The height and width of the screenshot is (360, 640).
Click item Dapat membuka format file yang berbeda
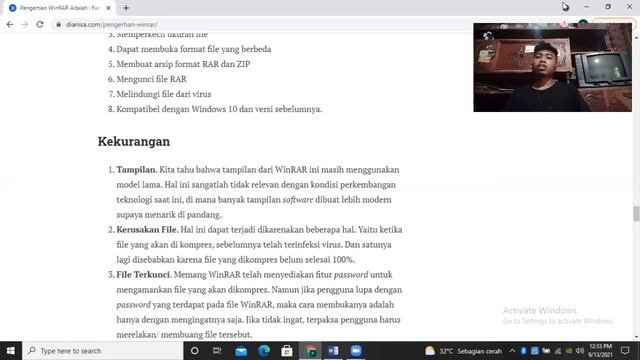pos(194,49)
